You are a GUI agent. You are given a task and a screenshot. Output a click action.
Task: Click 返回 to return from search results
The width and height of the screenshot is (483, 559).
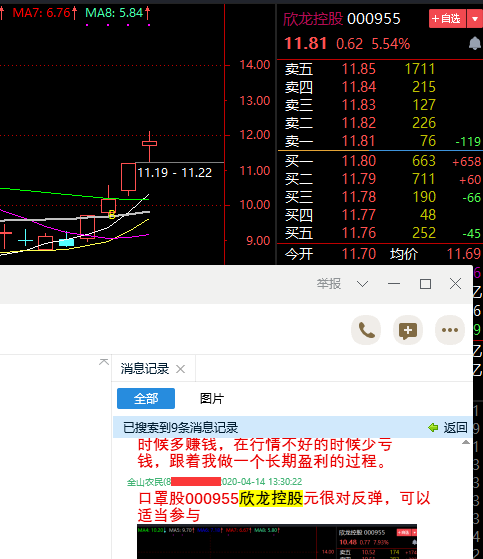click(455, 427)
